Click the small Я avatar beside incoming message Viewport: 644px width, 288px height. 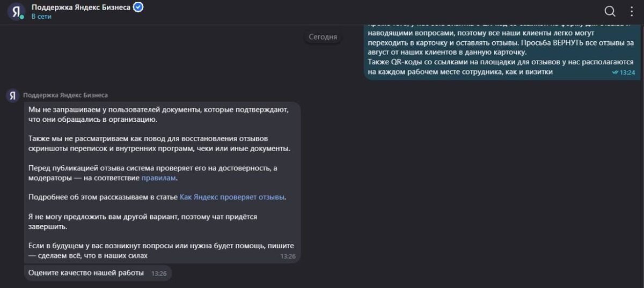click(13, 95)
